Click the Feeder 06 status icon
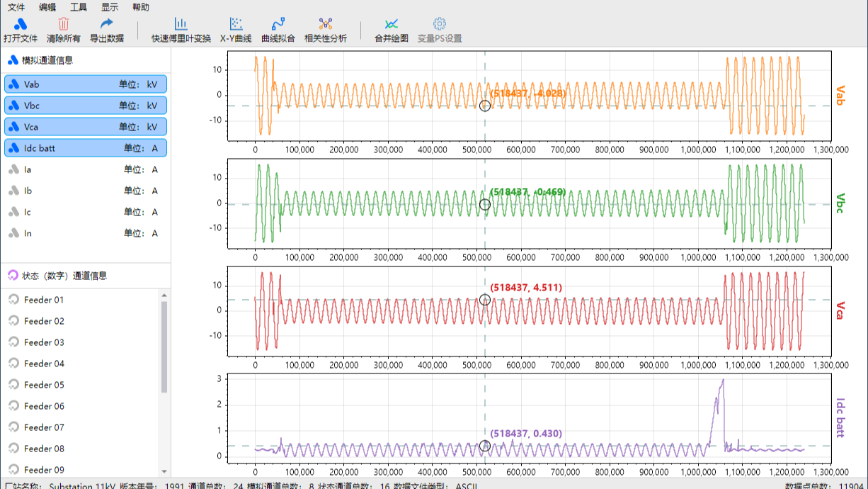Image resolution: width=868 pixels, height=489 pixels. [x=13, y=406]
